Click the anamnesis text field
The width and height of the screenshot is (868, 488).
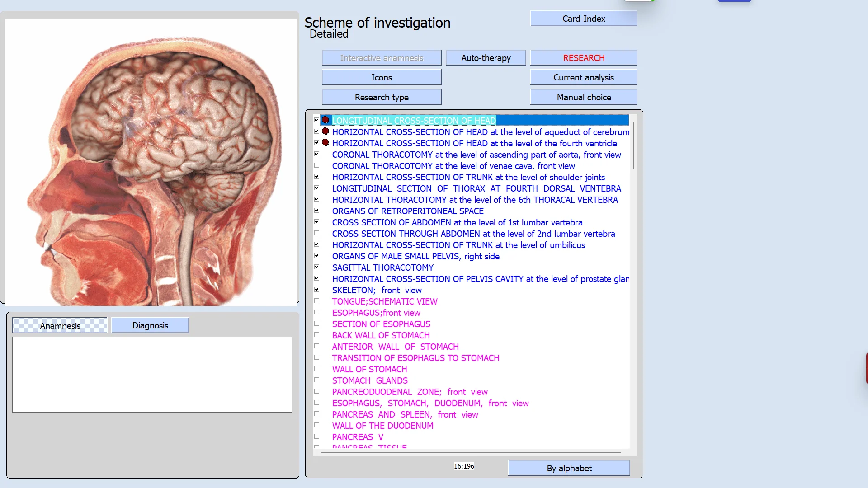coord(152,374)
